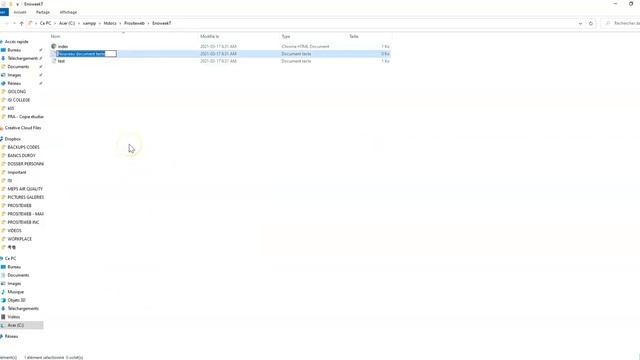This screenshot has height=360, width=640.
Task: Click Prositeweb in the address breadcrumb
Action: (x=134, y=23)
